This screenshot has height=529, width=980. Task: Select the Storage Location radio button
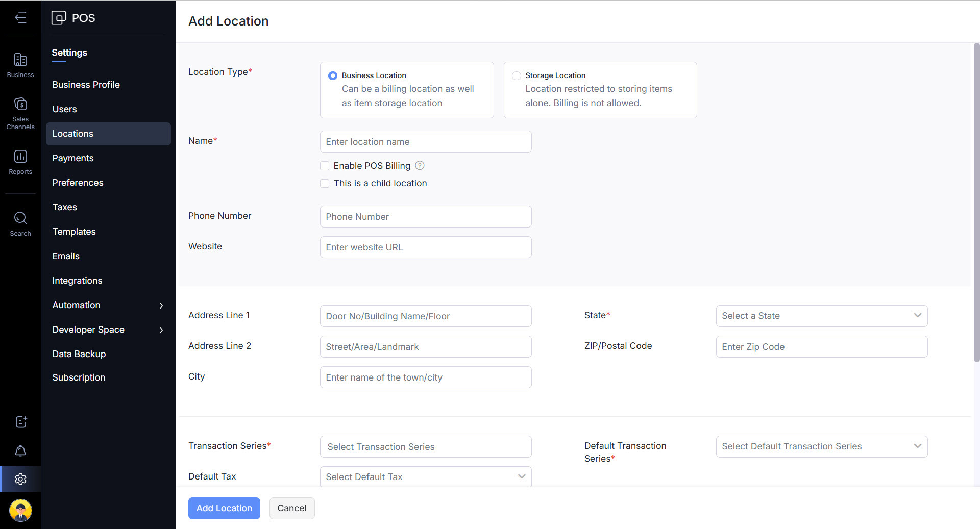[517, 75]
